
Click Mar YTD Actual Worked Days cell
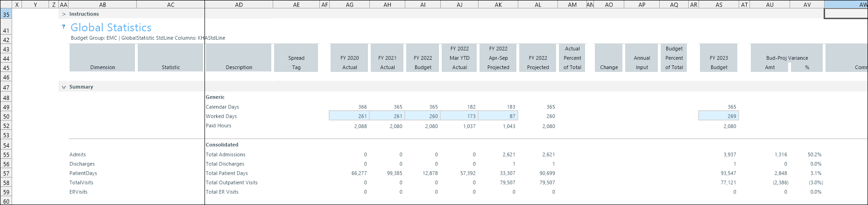(x=459, y=116)
